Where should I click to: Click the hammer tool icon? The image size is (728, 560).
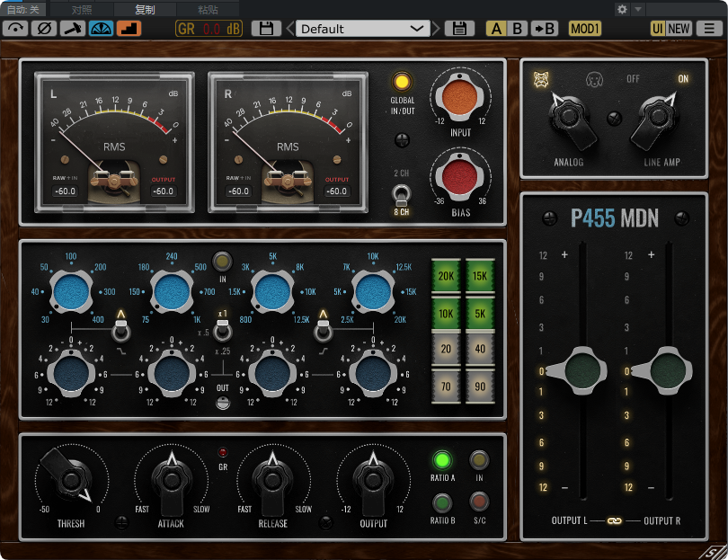click(x=73, y=29)
